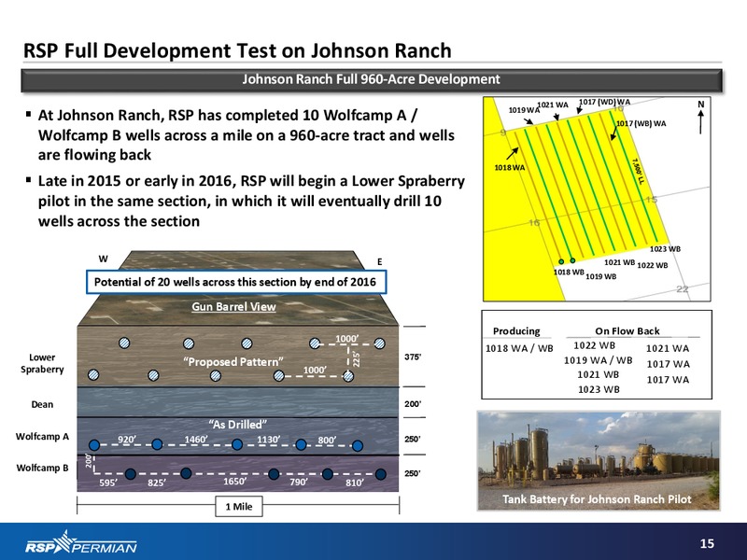Click the 825' spacing label

point(157,483)
